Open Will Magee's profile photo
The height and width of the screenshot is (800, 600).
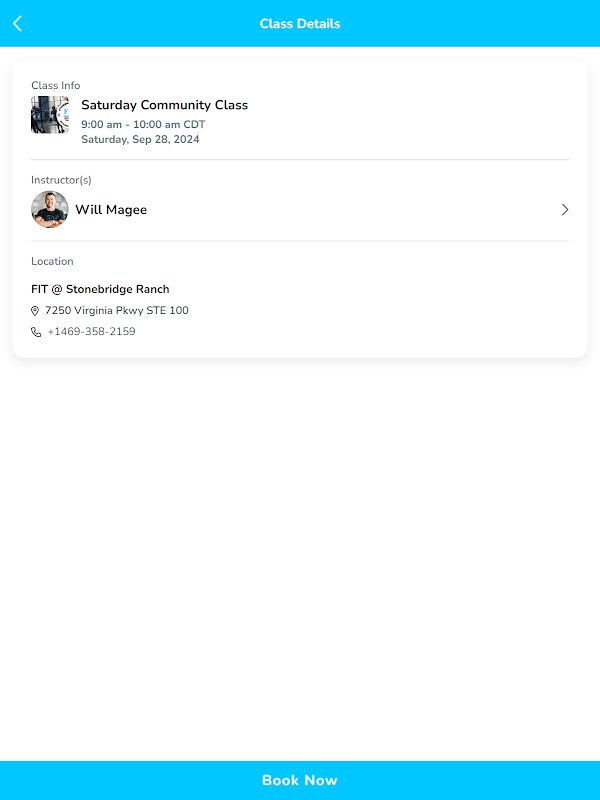(50, 210)
